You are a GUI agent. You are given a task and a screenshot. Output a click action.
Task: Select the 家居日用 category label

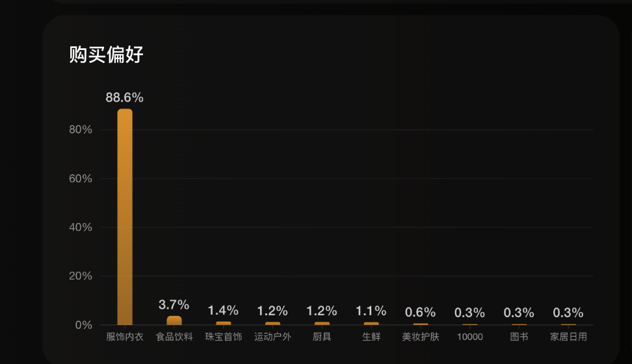tap(568, 337)
